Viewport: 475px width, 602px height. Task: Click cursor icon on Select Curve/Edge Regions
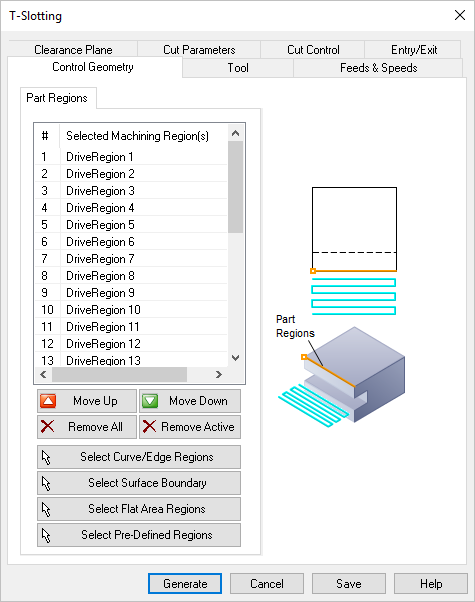(x=46, y=457)
